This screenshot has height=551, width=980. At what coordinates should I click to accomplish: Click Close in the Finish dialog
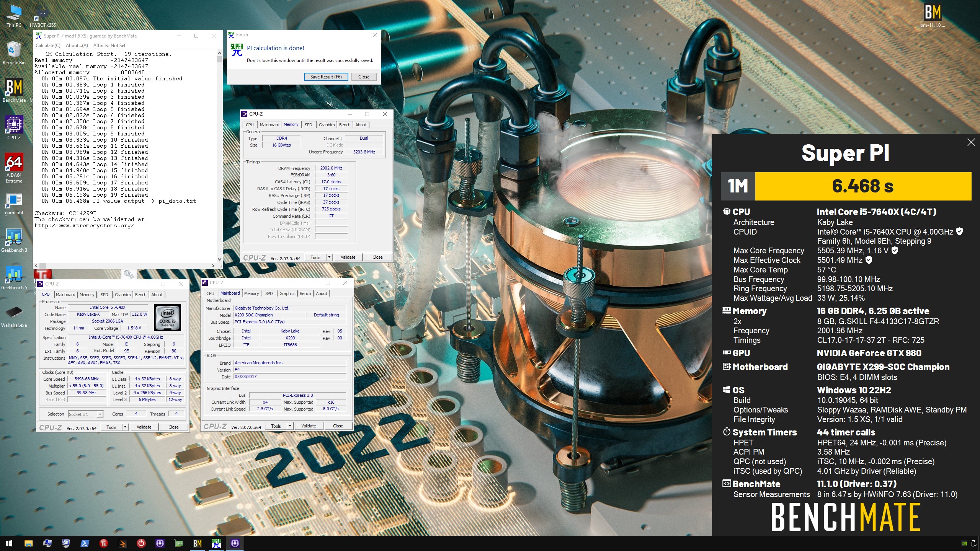[364, 77]
